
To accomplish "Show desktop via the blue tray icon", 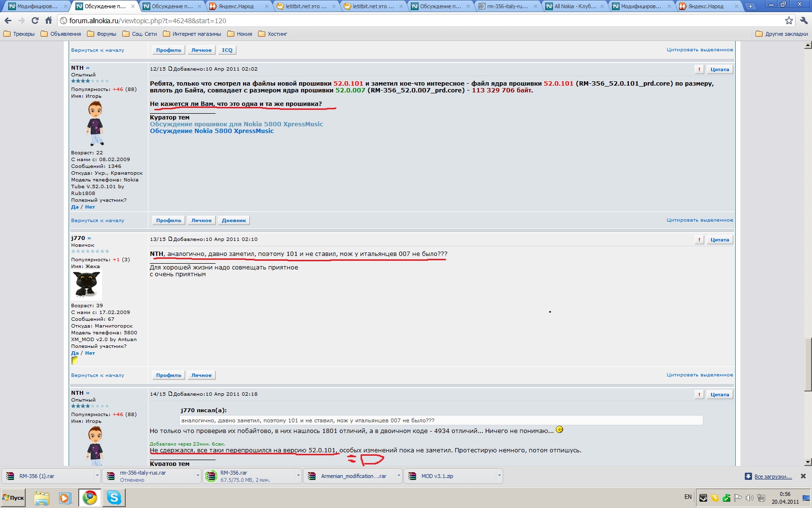I will [806, 498].
